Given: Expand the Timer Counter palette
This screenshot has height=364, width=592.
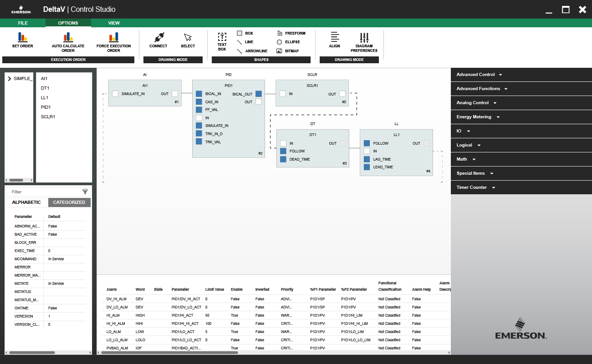Looking at the screenshot, I should (x=521, y=187).
